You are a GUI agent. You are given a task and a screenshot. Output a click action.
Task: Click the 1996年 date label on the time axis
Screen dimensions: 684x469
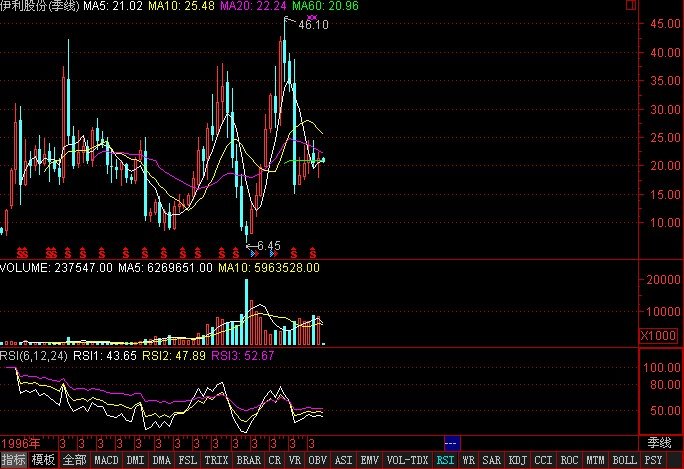tap(20, 442)
